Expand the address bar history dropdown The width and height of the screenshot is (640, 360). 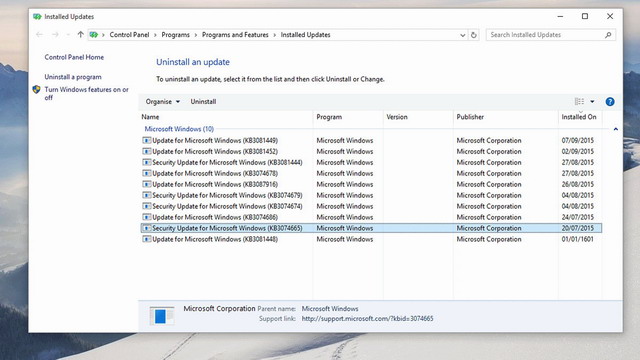coord(462,35)
